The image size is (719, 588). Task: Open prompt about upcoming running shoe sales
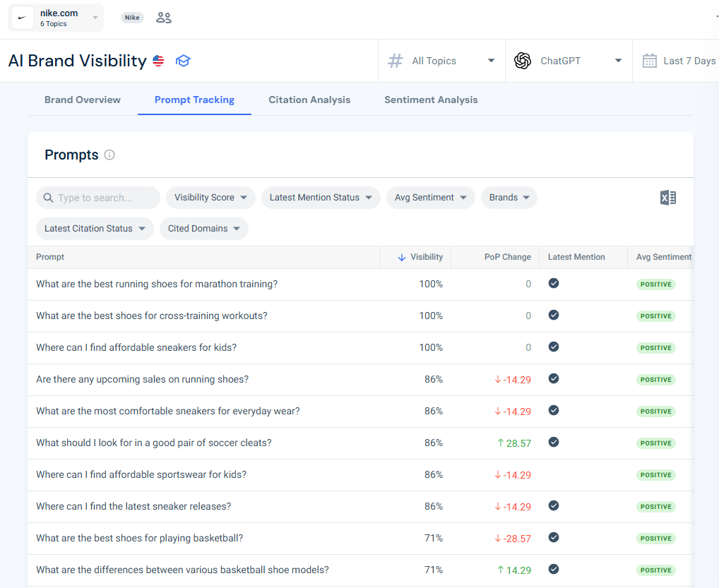pyautogui.click(x=142, y=379)
